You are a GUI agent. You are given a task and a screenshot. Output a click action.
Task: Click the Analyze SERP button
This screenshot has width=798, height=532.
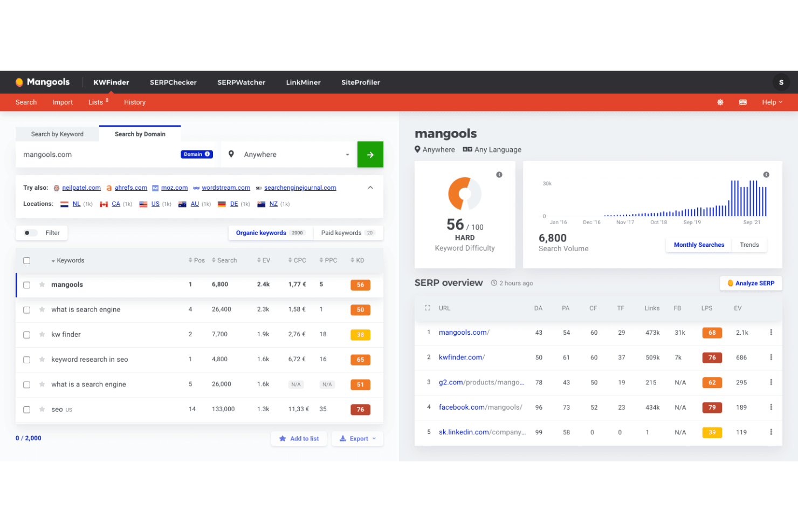751,283
